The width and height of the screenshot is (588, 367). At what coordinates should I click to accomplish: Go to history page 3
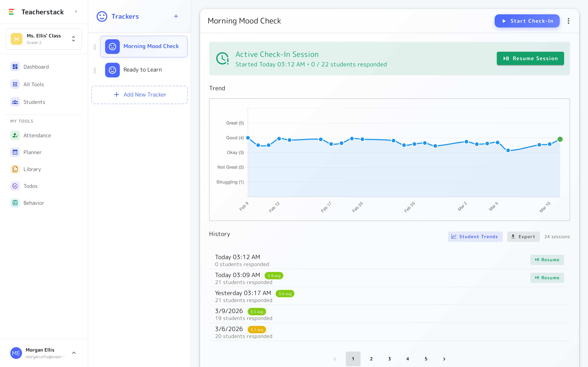click(389, 359)
